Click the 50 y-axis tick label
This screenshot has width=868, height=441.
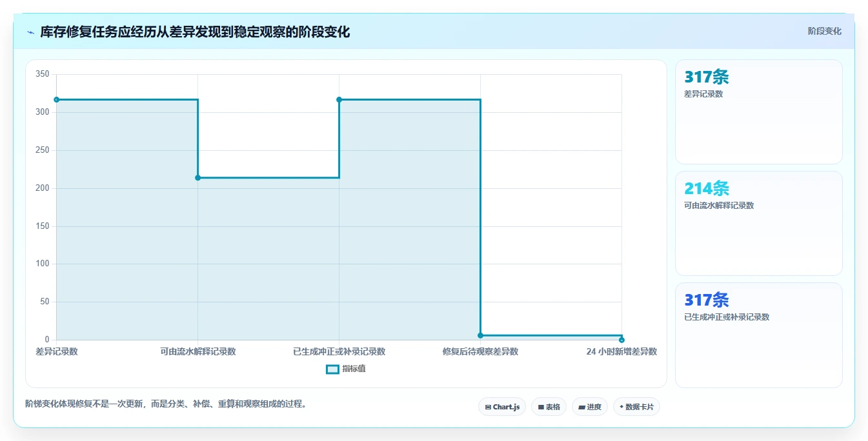click(45, 302)
